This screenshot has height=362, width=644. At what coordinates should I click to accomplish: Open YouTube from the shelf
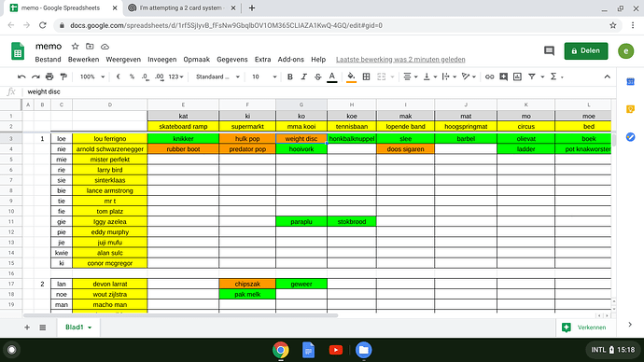[336, 350]
